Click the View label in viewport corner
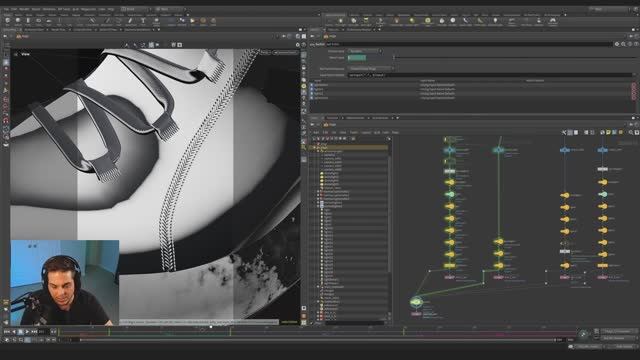The width and height of the screenshot is (640, 360). [x=25, y=54]
